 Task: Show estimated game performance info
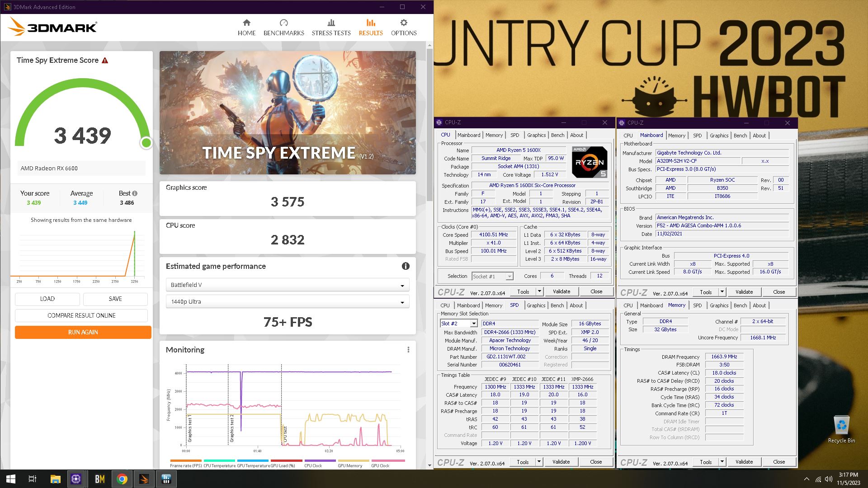[406, 266]
